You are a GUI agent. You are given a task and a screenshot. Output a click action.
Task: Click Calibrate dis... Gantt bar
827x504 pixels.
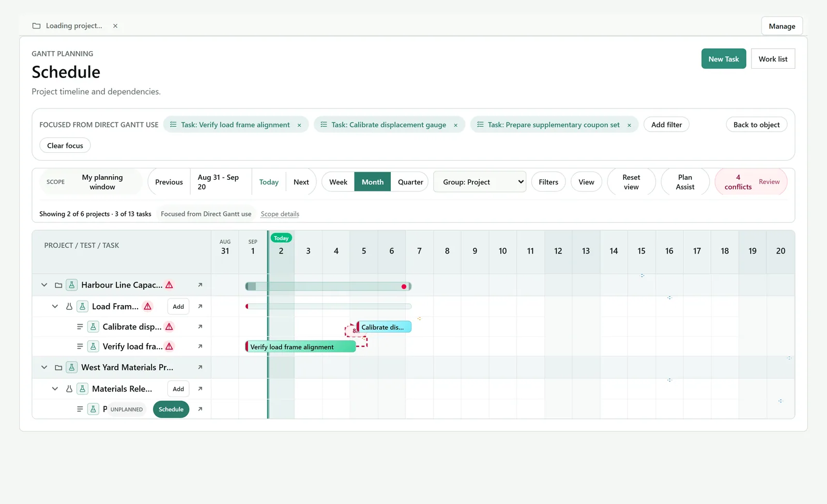384,327
